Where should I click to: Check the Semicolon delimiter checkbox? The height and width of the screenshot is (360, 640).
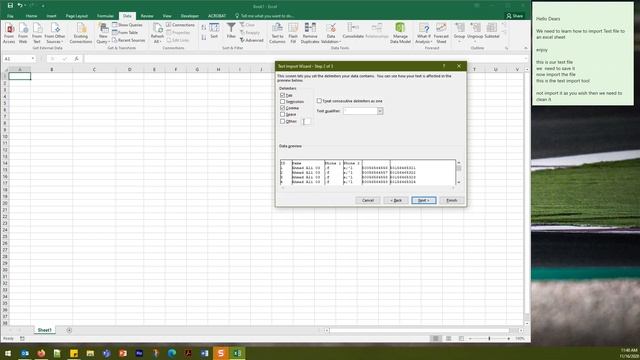282,102
